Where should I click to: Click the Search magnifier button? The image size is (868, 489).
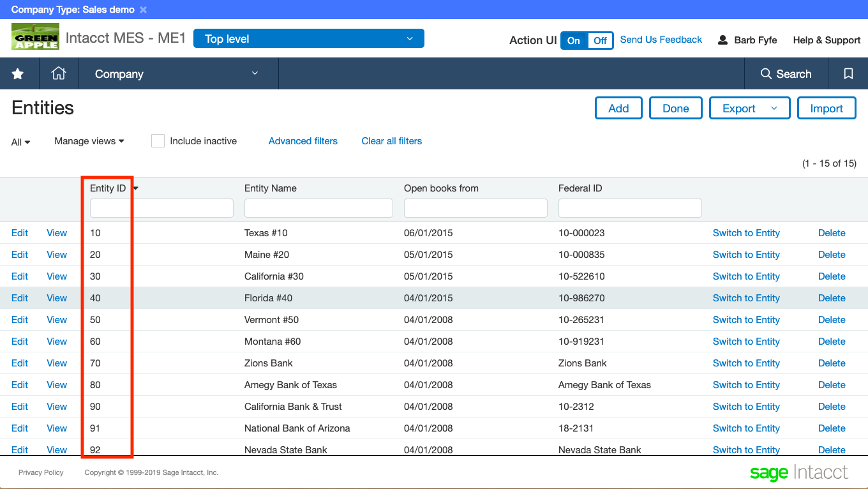(x=786, y=74)
